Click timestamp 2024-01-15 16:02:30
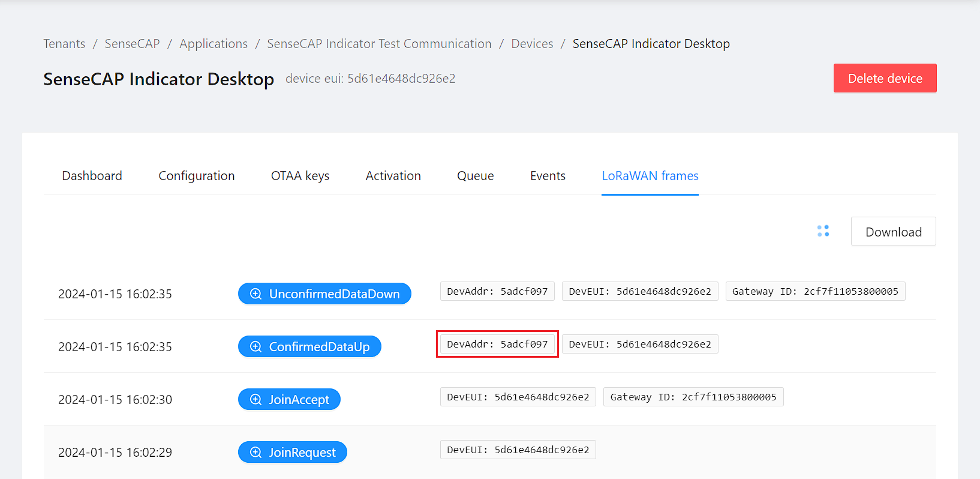The image size is (980, 479). click(x=115, y=400)
